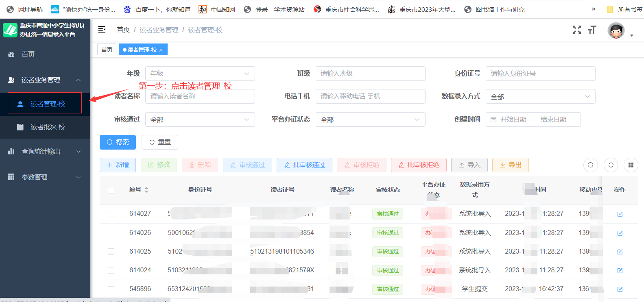Screen dimensions: 644x302
Task: Click the 电话手机 input field
Action: tap(371, 96)
